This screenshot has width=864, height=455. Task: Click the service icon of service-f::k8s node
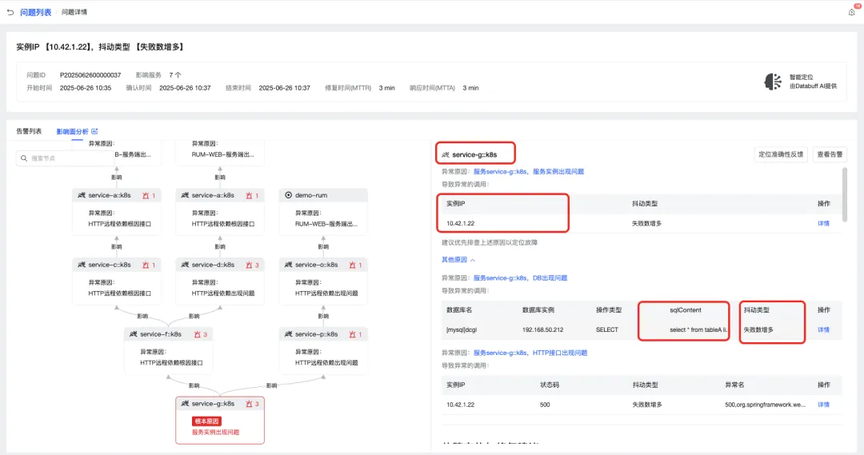click(x=133, y=334)
